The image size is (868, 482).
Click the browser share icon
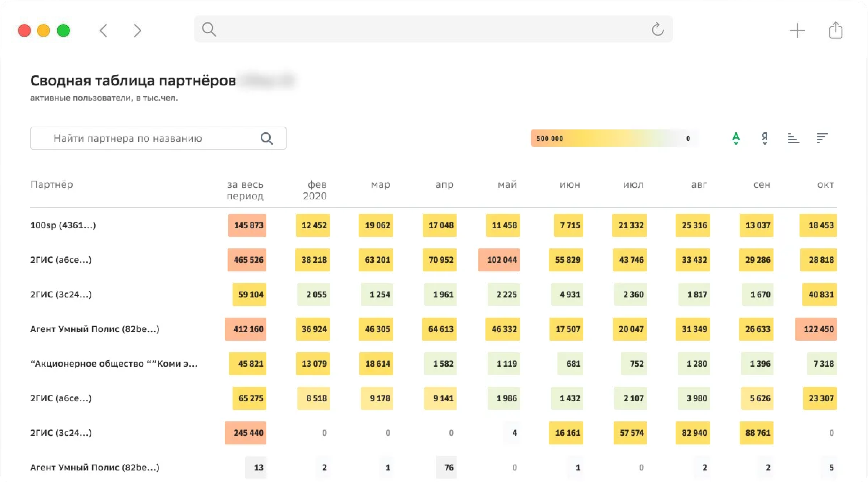836,30
